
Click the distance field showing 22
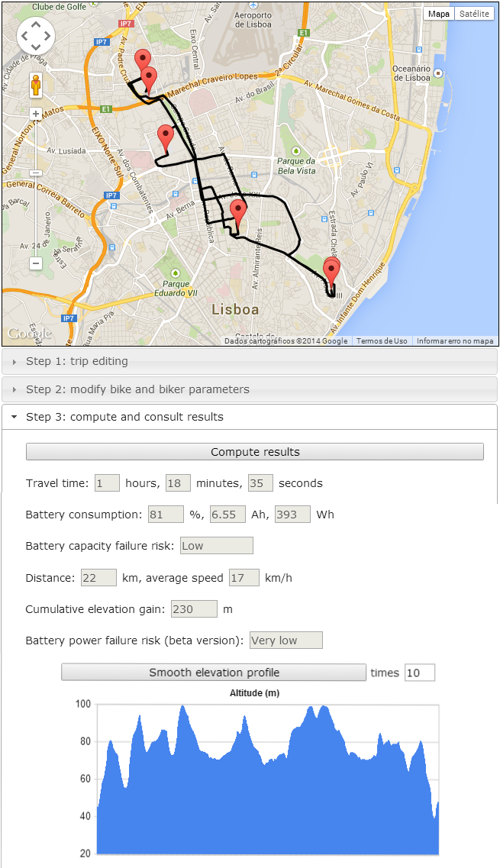click(98, 577)
